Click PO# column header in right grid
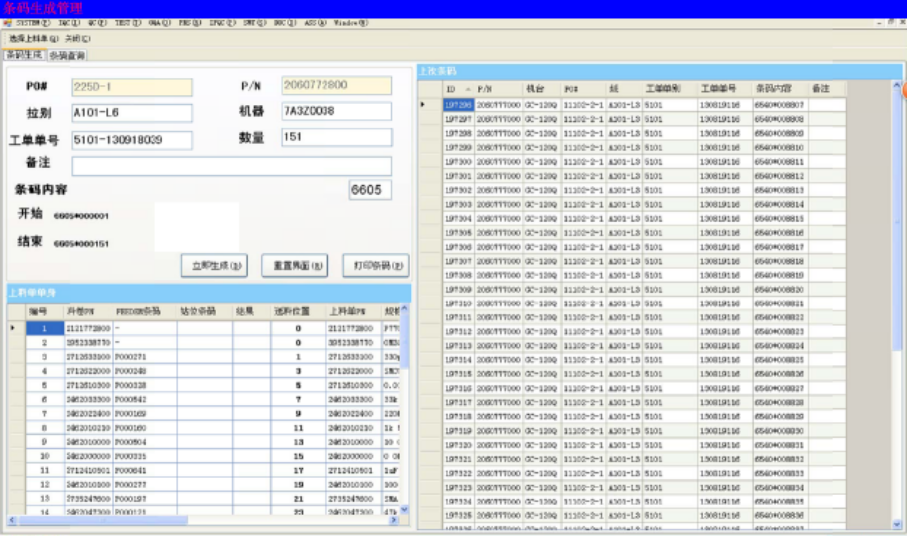908x536 pixels. [x=584, y=89]
